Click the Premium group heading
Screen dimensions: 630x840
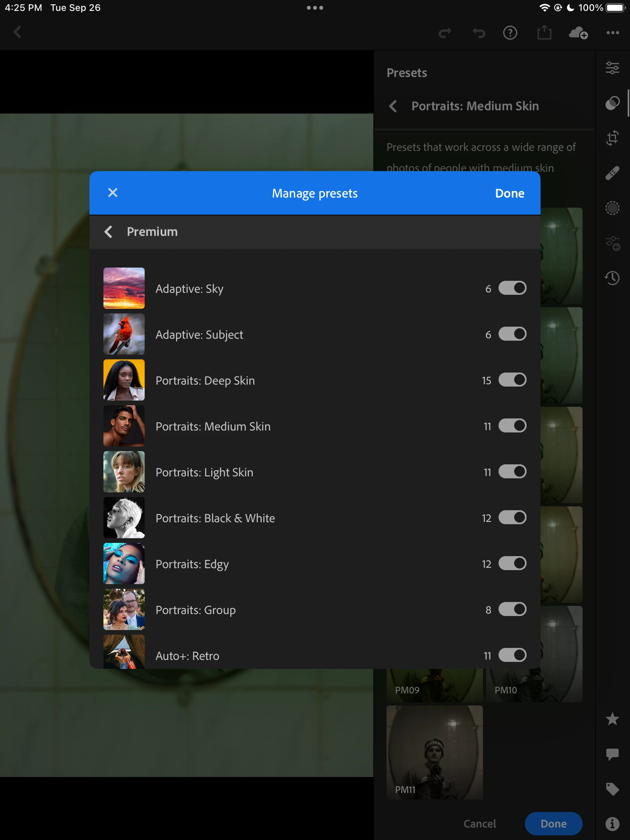152,232
